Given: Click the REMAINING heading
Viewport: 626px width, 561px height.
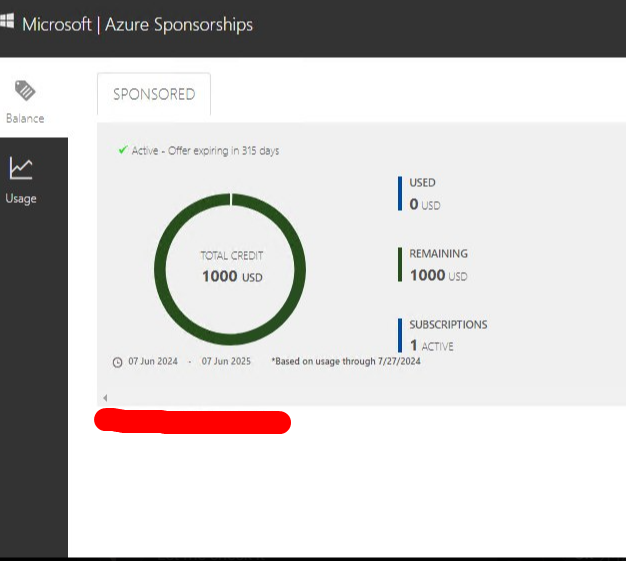Looking at the screenshot, I should (438, 254).
